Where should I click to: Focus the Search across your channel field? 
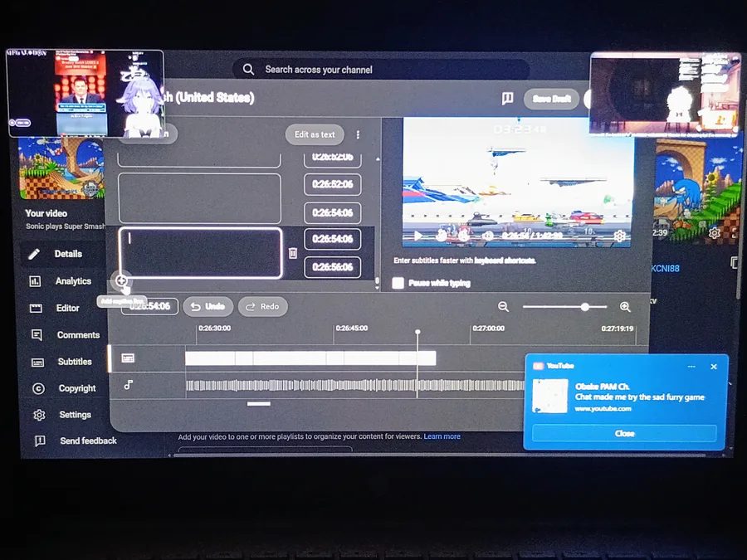pyautogui.click(x=381, y=70)
